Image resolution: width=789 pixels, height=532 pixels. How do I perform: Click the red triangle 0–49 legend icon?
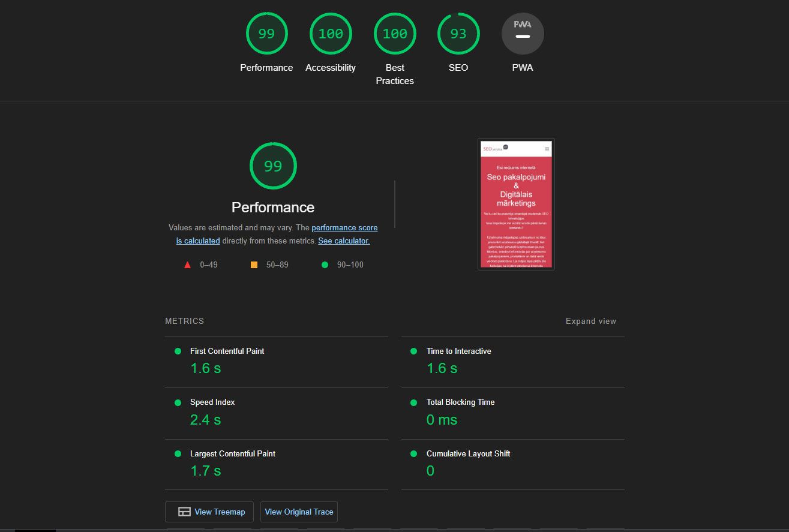click(x=187, y=265)
